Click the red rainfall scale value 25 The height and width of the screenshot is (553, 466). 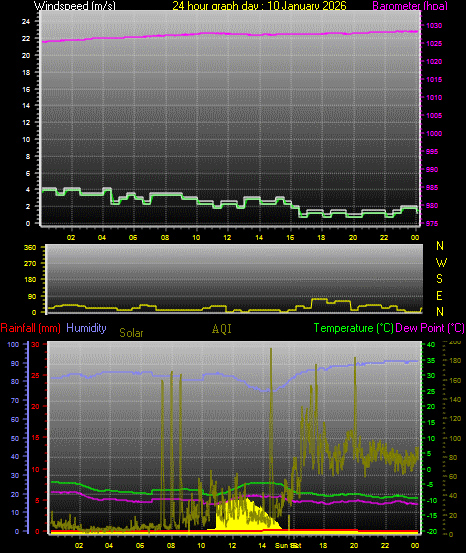click(x=35, y=376)
